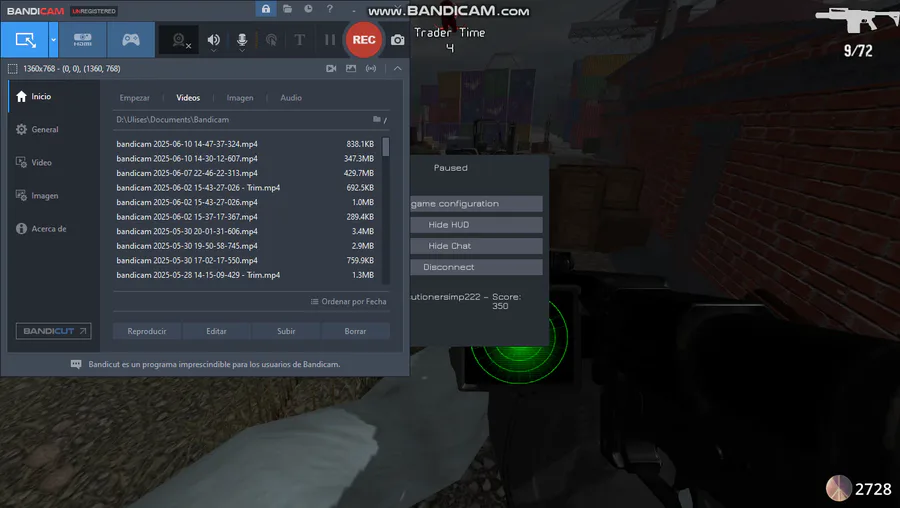Toggle the speaker sound icon

pyautogui.click(x=214, y=40)
